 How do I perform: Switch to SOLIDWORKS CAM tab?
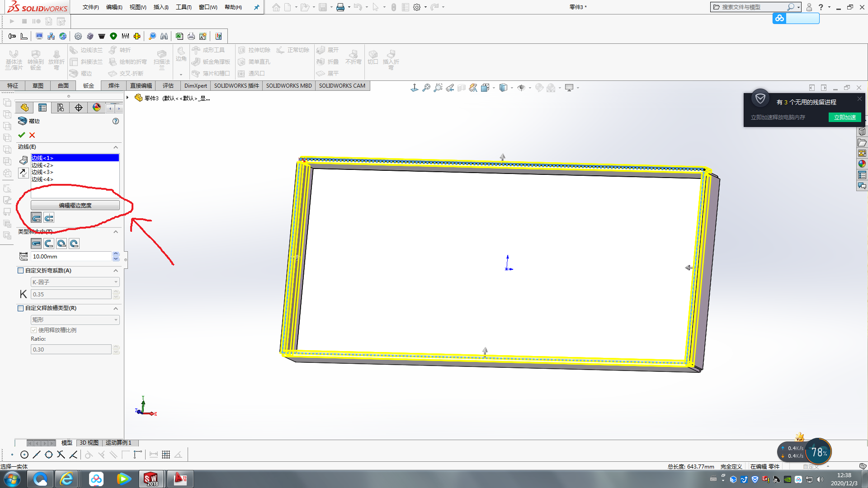pos(342,86)
